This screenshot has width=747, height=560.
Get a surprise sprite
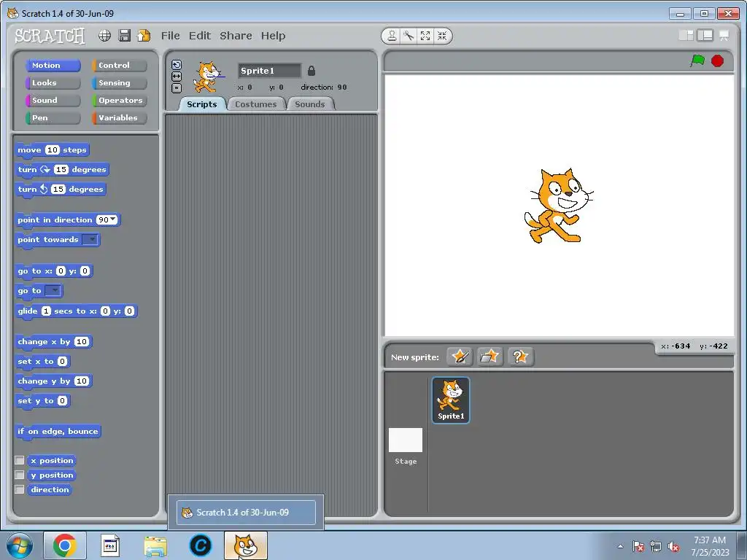click(x=520, y=357)
